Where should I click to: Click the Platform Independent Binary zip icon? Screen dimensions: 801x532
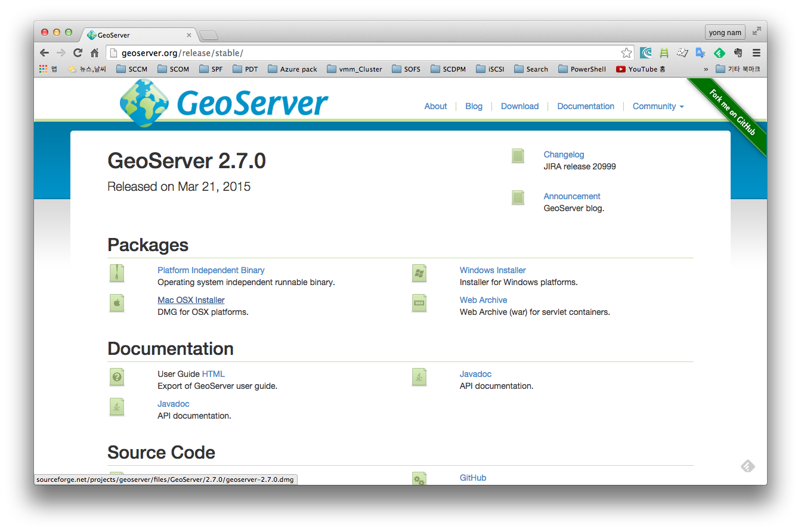(x=117, y=273)
